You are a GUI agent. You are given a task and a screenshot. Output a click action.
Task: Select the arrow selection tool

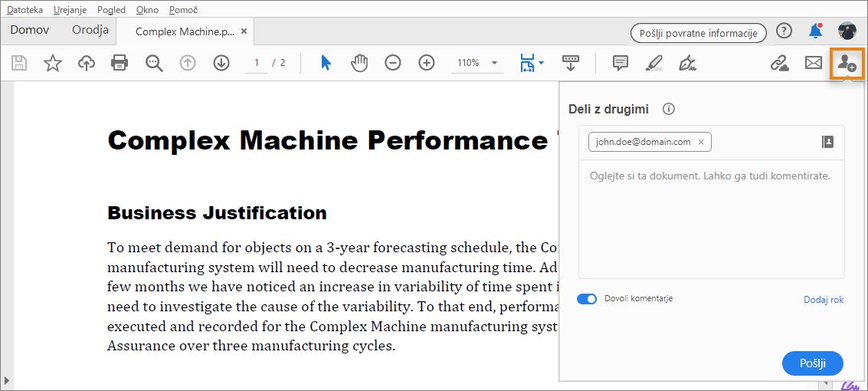point(326,63)
